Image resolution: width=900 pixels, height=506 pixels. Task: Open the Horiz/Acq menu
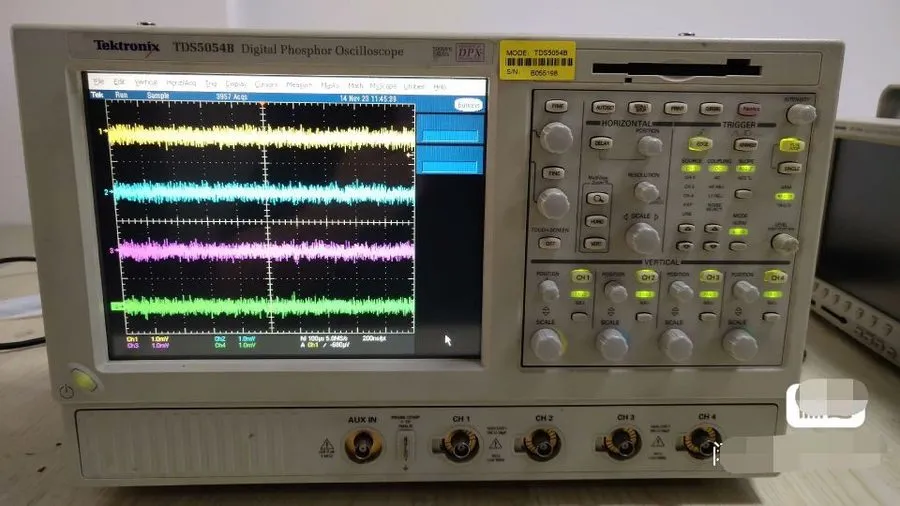pyautogui.click(x=181, y=83)
